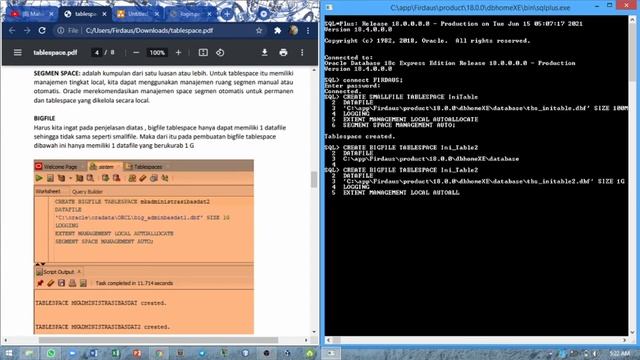Click the circular icon right of new tab button
This screenshot has height=360, width=640.
(264, 14)
